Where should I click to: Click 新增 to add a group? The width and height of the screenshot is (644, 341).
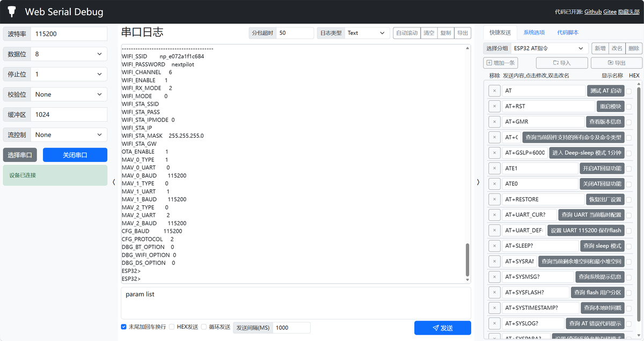coord(600,48)
